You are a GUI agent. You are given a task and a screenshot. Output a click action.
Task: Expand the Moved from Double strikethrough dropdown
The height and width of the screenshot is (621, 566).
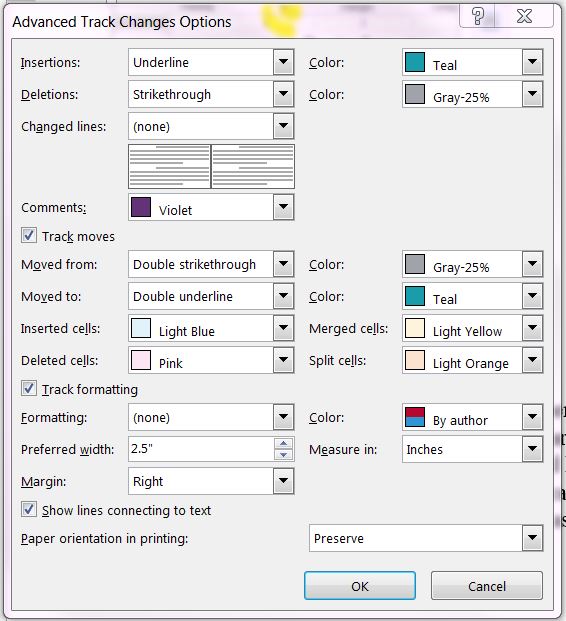pyautogui.click(x=283, y=264)
